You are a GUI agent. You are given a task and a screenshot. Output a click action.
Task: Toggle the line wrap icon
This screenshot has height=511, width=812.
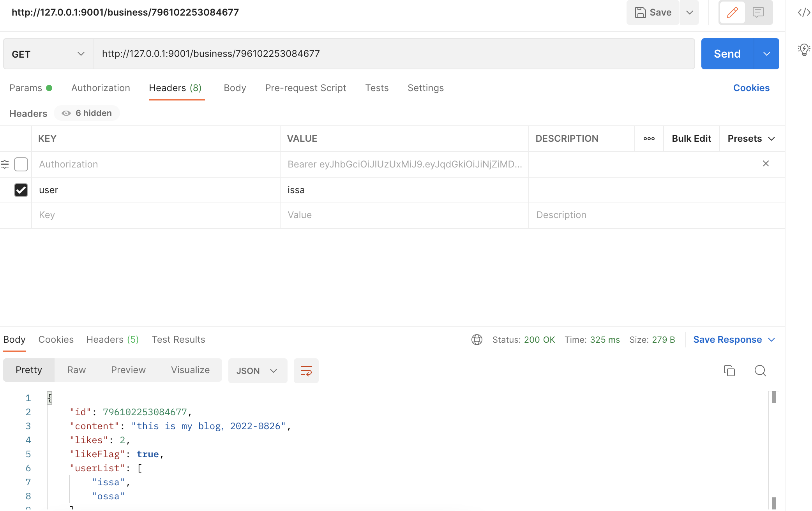point(306,371)
